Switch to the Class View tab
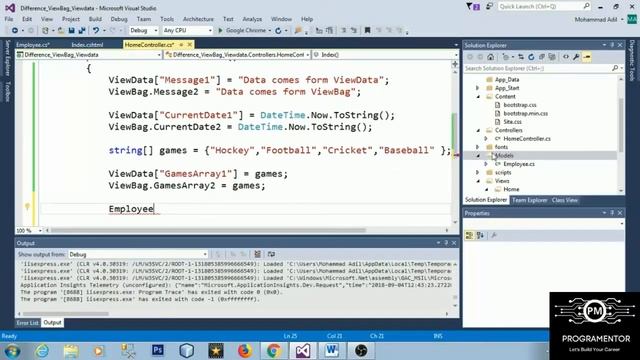Image resolution: width=640 pixels, height=360 pixels. tap(564, 200)
